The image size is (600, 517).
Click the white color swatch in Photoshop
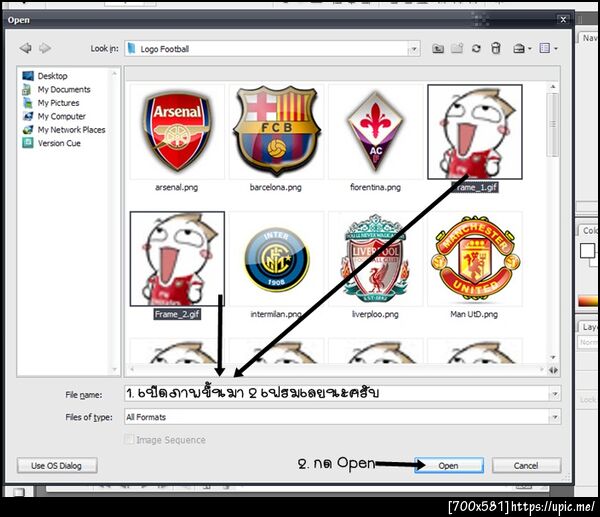pyautogui.click(x=587, y=251)
